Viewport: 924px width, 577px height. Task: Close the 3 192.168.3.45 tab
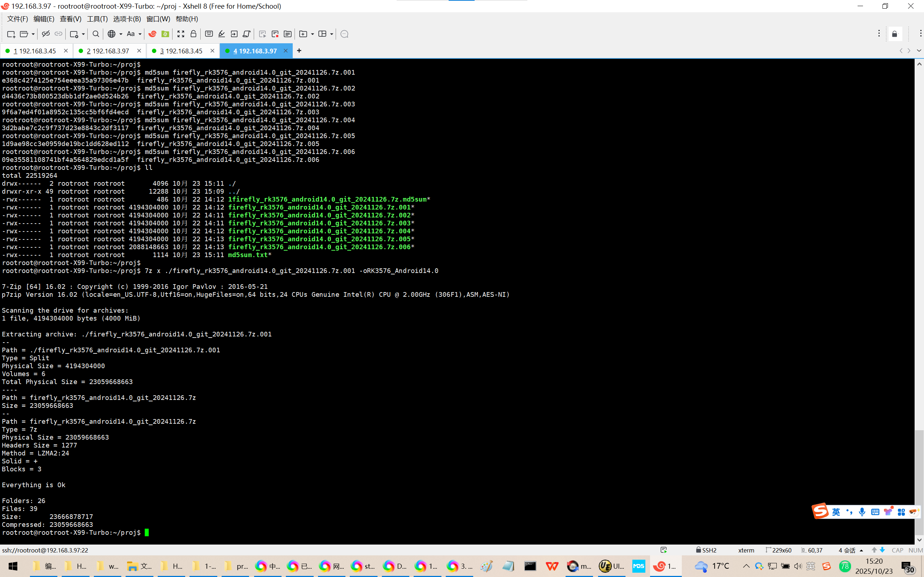click(x=212, y=51)
